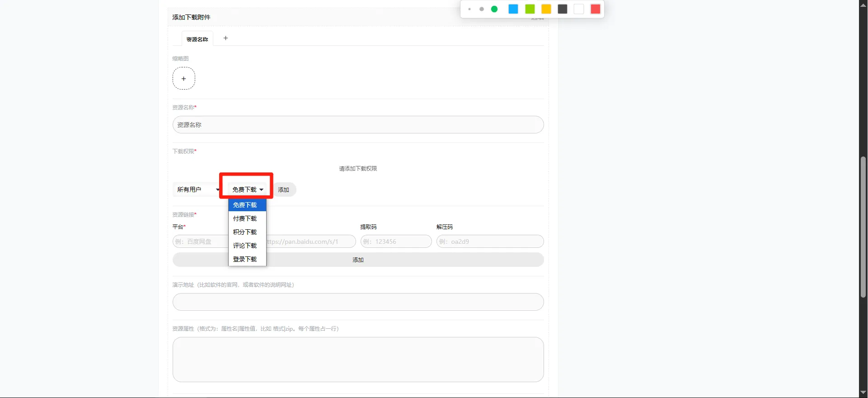
Task: Choose 评论下载 option in the list
Action: tap(245, 246)
